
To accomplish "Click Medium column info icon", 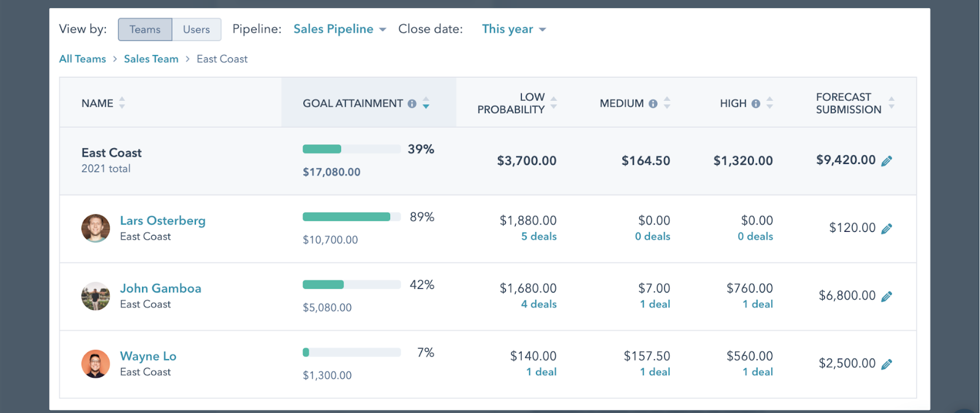I will click(x=653, y=104).
